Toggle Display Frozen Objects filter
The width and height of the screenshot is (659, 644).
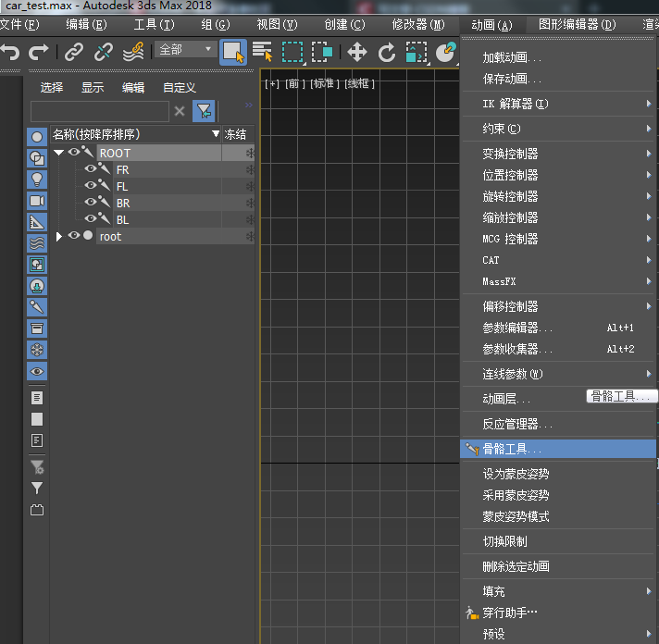[x=37, y=350]
